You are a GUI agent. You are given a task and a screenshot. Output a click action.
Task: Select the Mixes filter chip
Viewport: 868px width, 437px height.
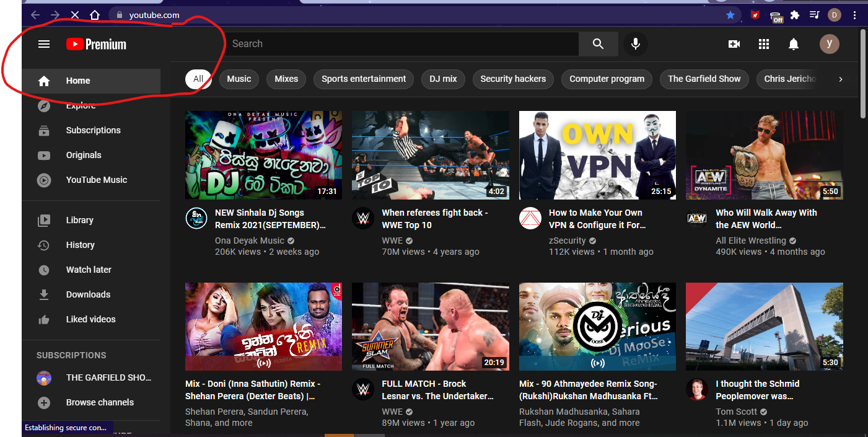pos(286,79)
